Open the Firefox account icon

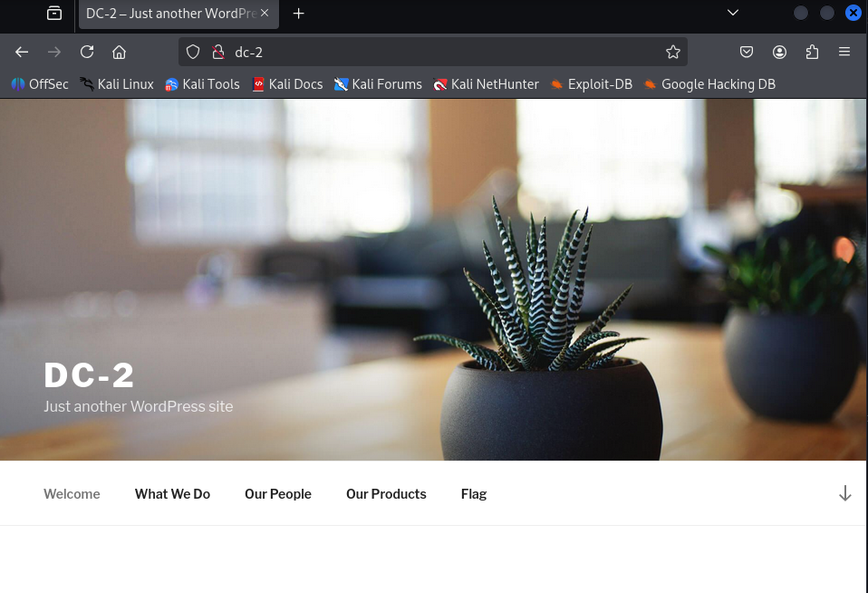[x=779, y=52]
